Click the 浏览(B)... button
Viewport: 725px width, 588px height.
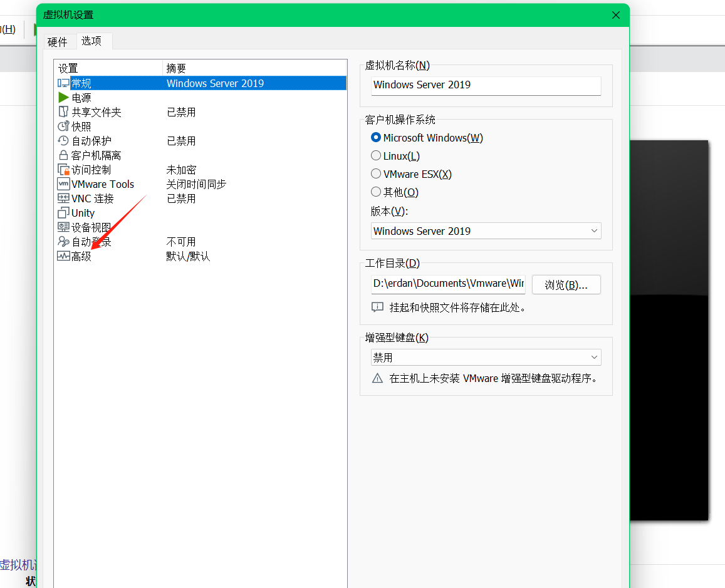566,284
